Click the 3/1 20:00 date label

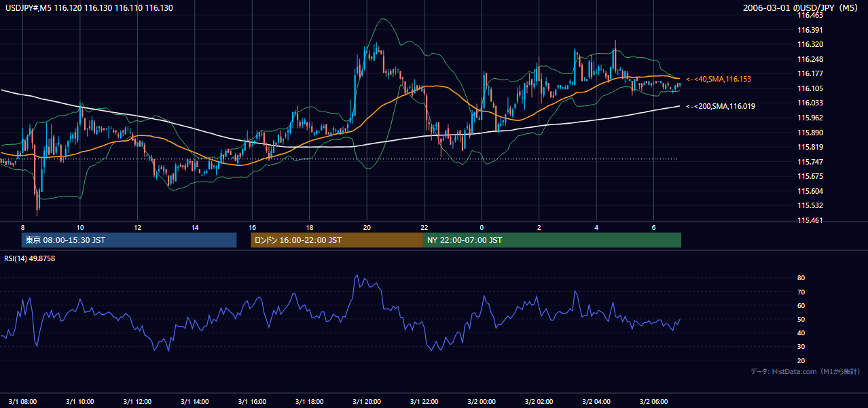(367, 401)
